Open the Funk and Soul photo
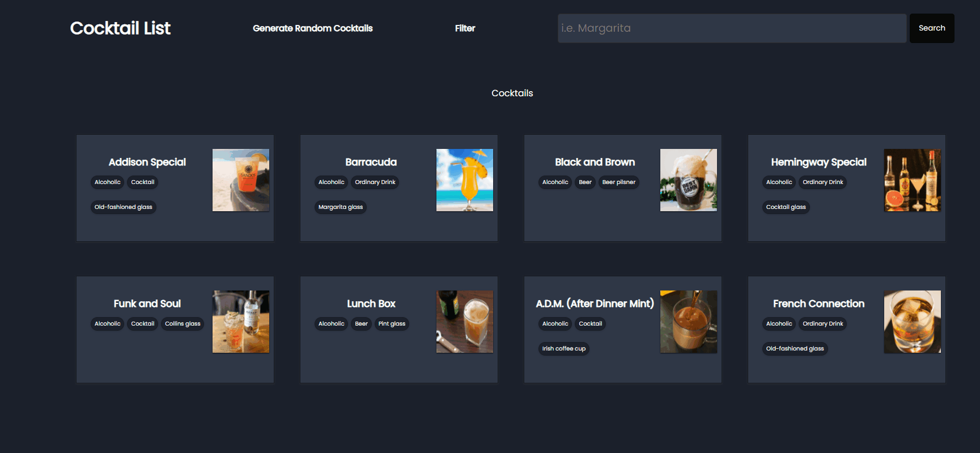Screen dimensions: 980x453 [241, 322]
